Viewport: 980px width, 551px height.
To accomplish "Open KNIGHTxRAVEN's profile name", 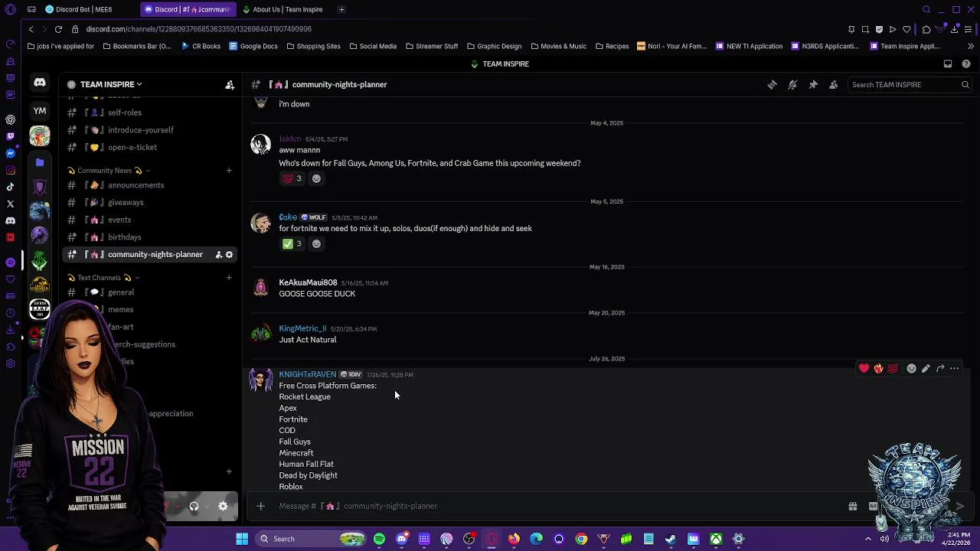I will click(308, 375).
